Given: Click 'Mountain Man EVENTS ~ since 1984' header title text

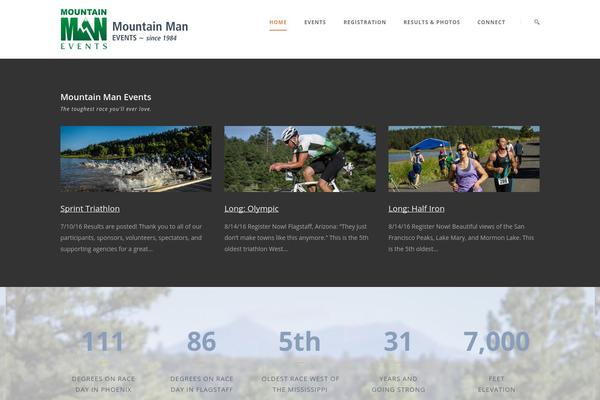Looking at the screenshot, I should (x=150, y=31).
